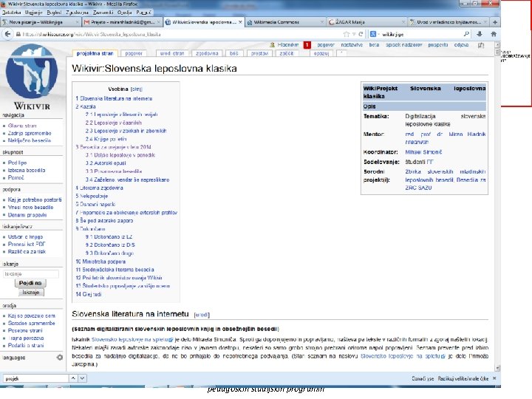The width and height of the screenshot is (532, 399).
Task: Go to the Firefox home page icon
Action: coord(494,34)
